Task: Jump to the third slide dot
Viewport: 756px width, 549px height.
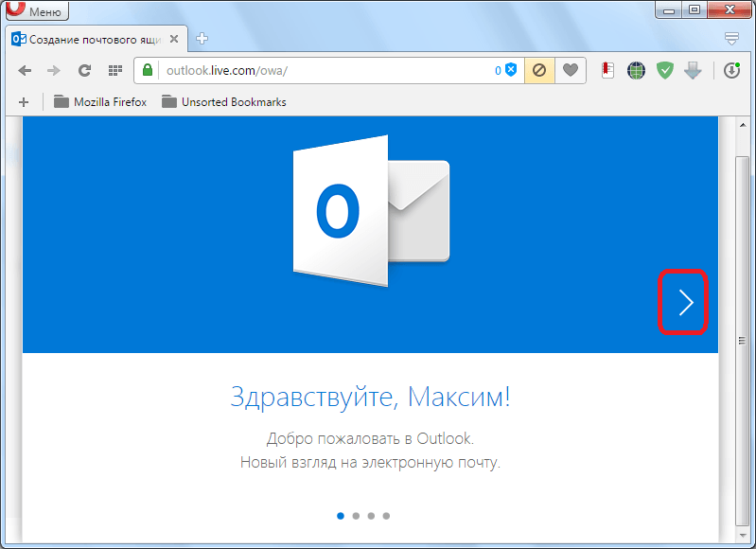Action: pos(371,516)
